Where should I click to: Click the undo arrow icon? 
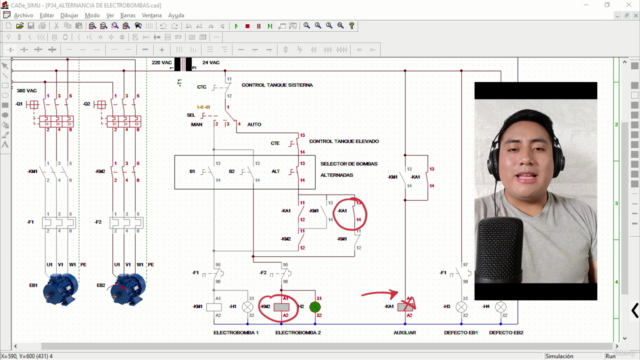[x=163, y=26]
